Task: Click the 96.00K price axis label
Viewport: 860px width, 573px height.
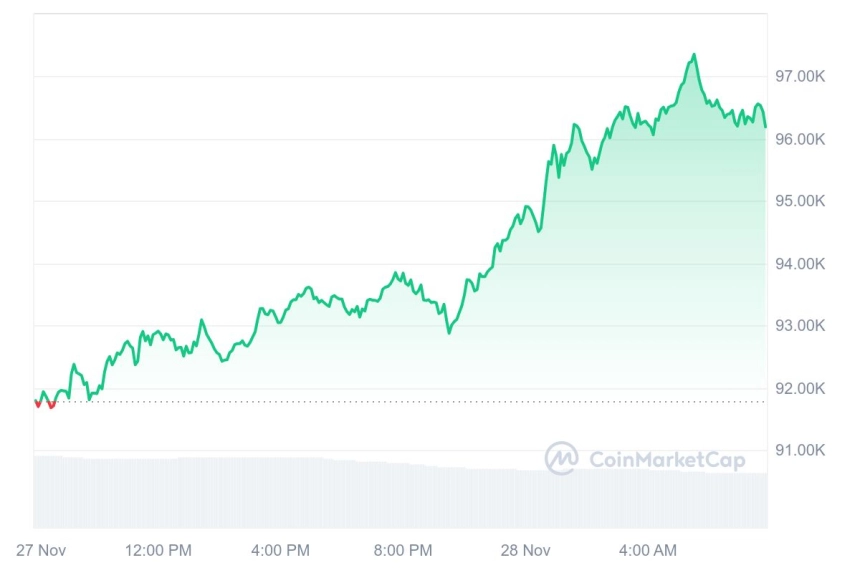Action: (800, 139)
